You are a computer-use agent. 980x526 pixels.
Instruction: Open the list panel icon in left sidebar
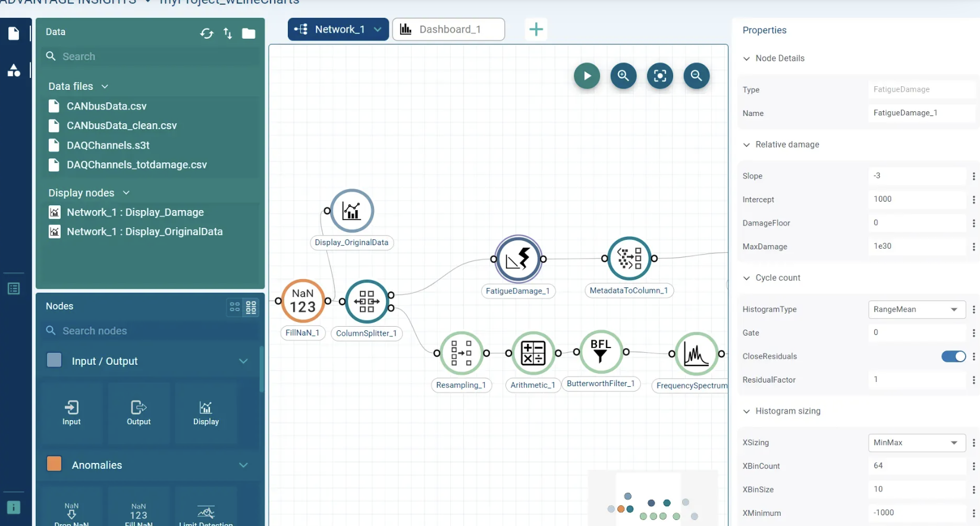[x=14, y=289]
